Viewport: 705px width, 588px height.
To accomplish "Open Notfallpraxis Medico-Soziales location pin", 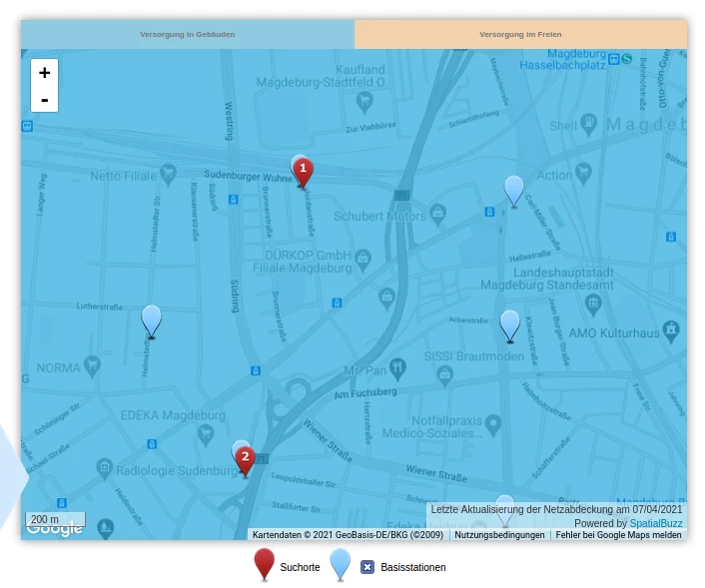I will click(493, 425).
